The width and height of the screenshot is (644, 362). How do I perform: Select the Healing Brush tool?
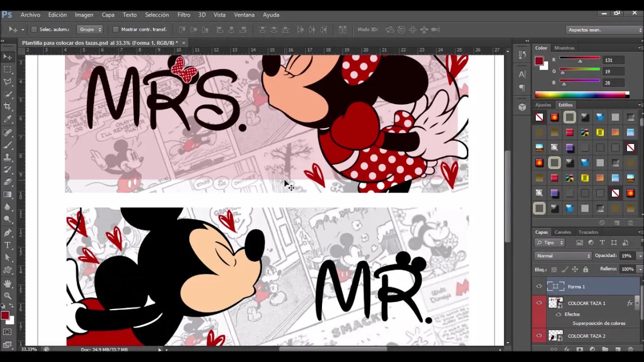8,133
